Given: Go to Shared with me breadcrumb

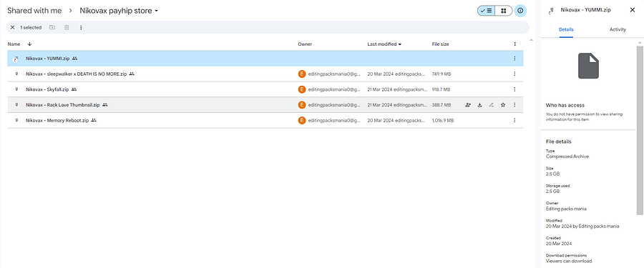Looking at the screenshot, I should [x=34, y=11].
